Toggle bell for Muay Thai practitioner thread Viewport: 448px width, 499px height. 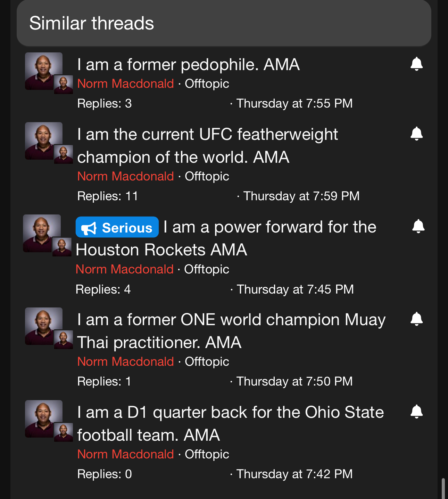point(416,319)
